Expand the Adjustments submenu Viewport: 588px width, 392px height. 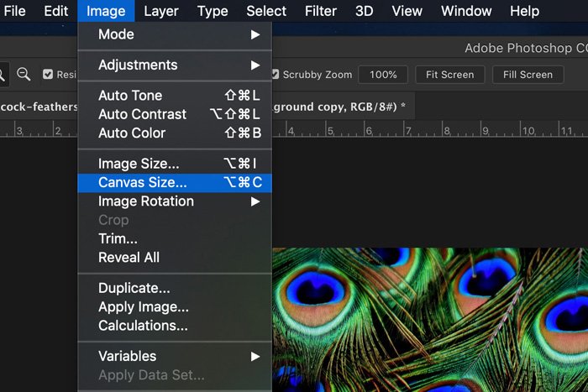175,65
